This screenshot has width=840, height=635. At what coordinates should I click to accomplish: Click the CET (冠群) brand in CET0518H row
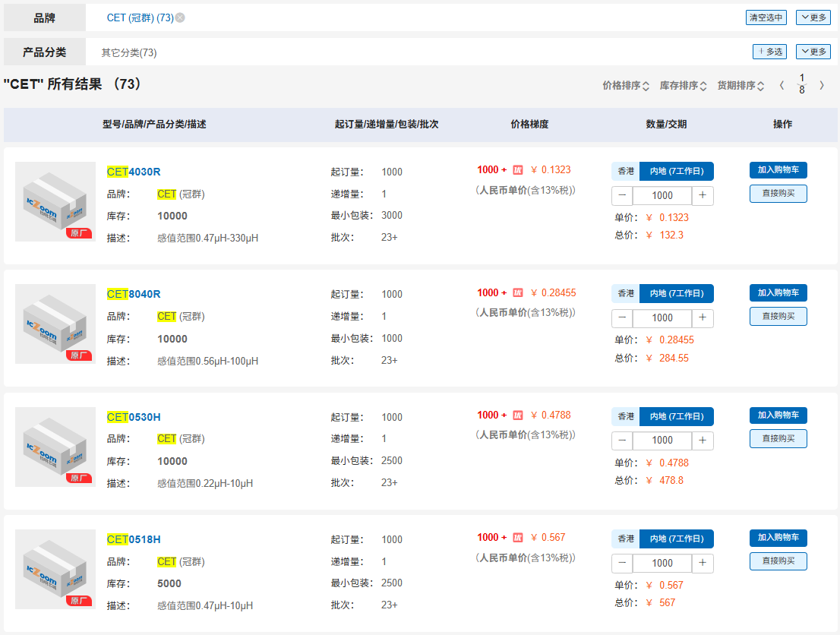[x=181, y=561]
